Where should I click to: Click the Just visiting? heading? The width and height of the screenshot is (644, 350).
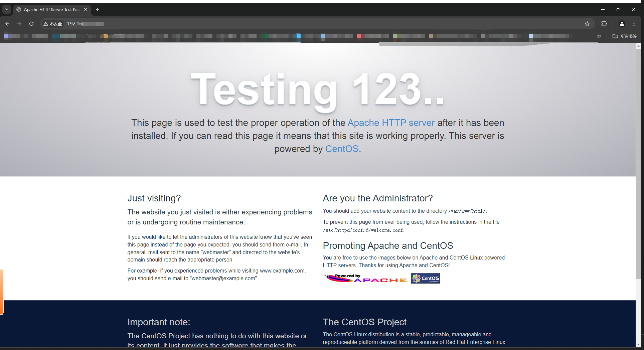coord(154,198)
